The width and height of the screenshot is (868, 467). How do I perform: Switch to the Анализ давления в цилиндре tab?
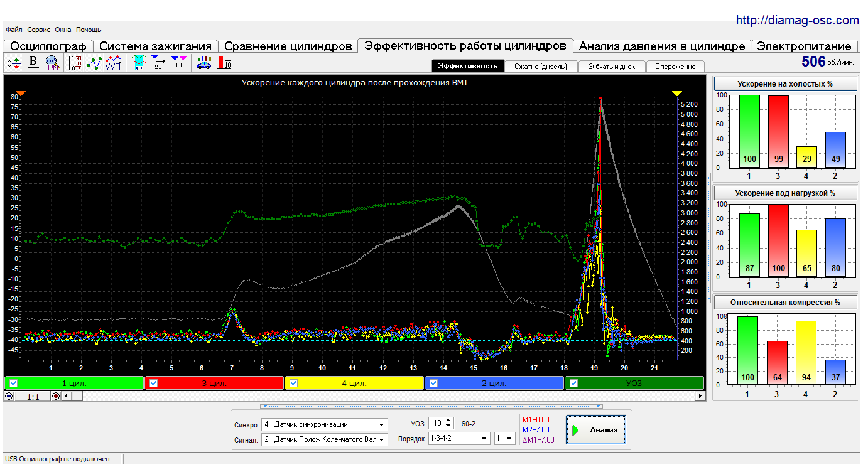tap(662, 46)
